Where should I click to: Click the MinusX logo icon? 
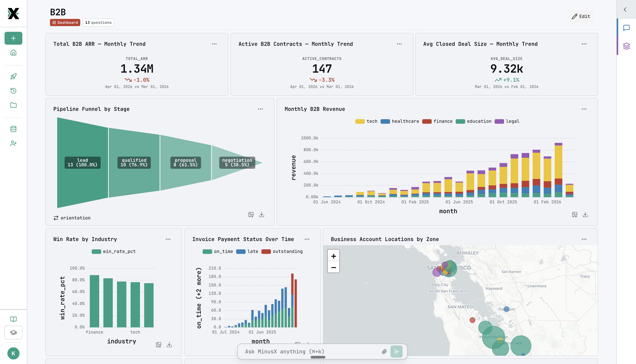coord(13,13)
